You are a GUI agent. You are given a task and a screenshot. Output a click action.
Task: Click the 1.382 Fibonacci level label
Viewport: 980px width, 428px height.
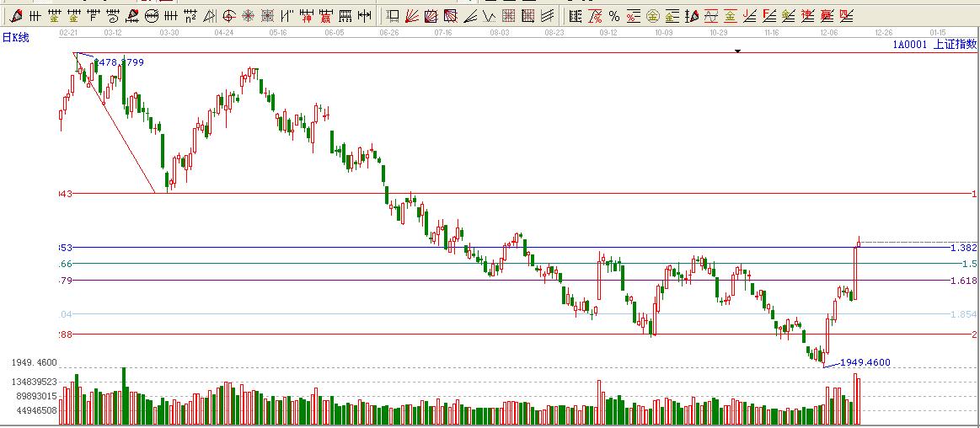point(963,248)
